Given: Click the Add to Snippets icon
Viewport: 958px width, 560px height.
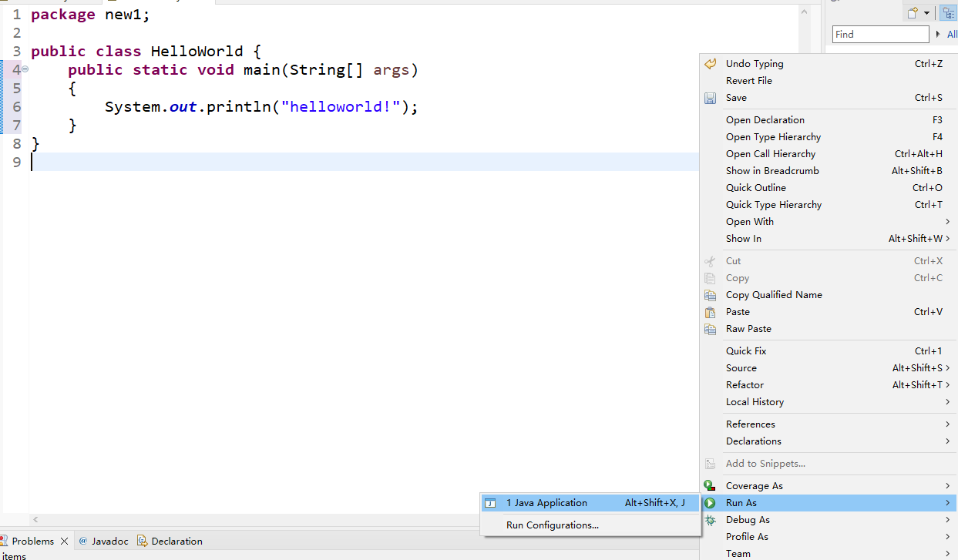Looking at the screenshot, I should (x=711, y=464).
